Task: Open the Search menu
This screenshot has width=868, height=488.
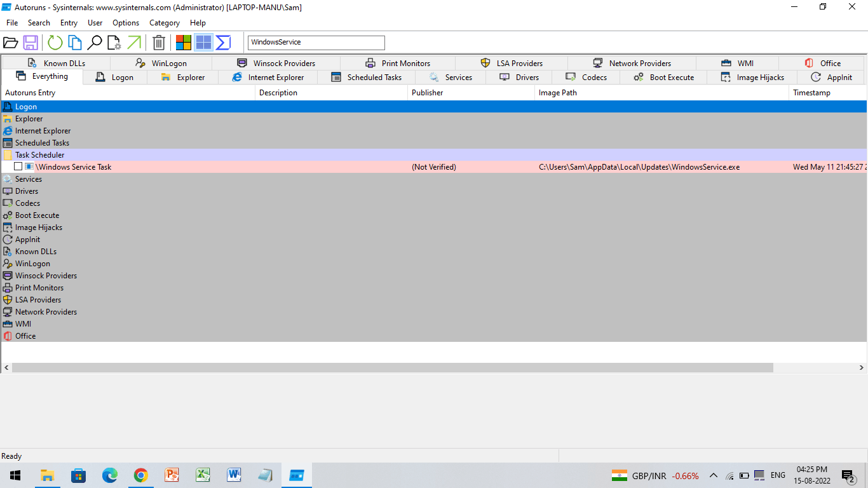Action: pyautogui.click(x=39, y=23)
